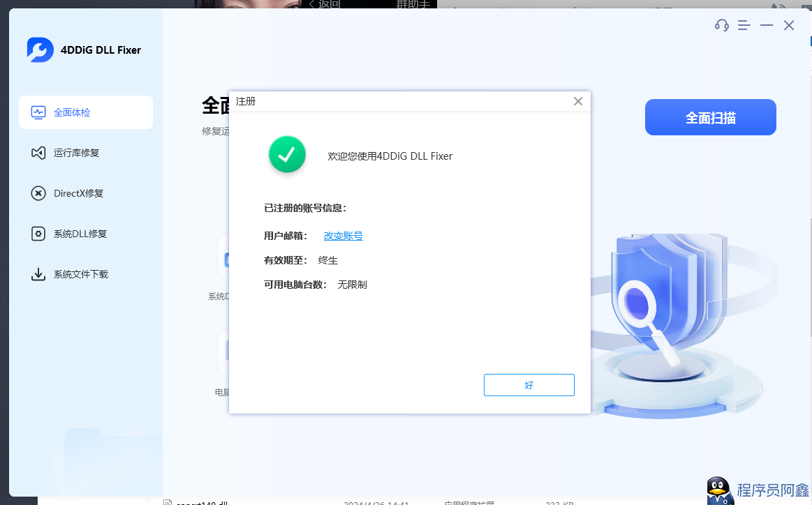This screenshot has width=812, height=505.
Task: Click the green checkmark success icon
Action: click(287, 154)
